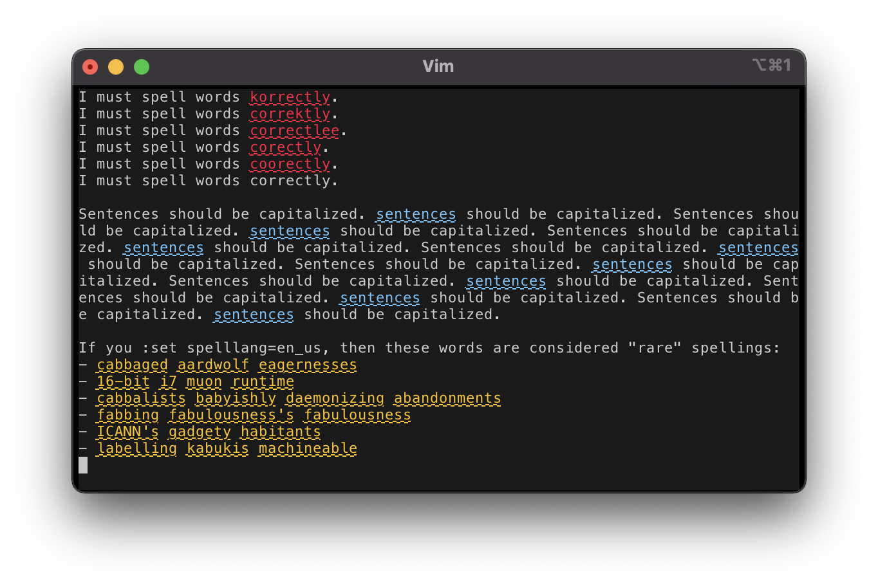Select the misspelled word "coorectly"
Image resolution: width=878 pixels, height=588 pixels.
pyautogui.click(x=290, y=164)
